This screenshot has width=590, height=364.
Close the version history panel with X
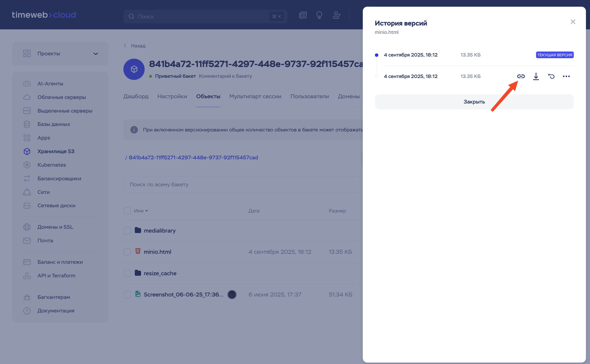[x=573, y=22]
